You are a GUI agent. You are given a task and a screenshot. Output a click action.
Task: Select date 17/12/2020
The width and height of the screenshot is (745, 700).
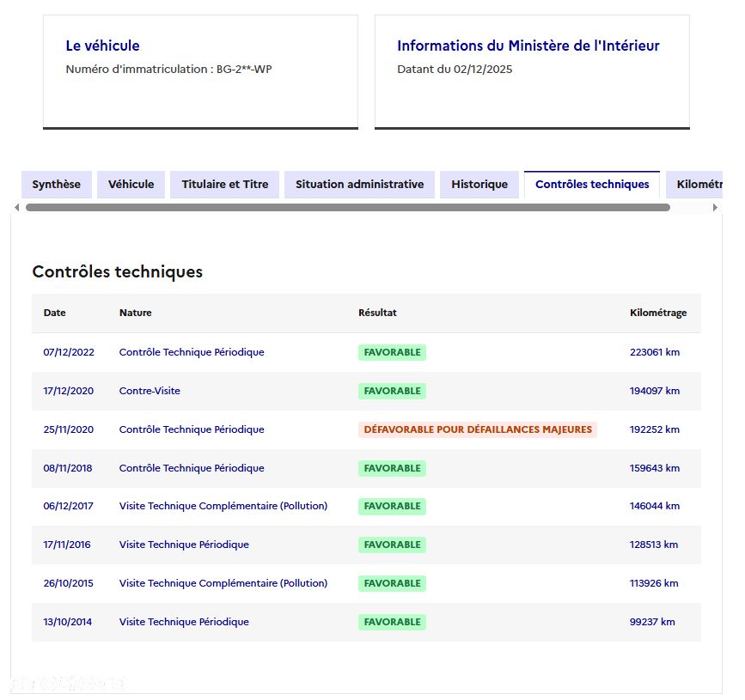point(69,391)
